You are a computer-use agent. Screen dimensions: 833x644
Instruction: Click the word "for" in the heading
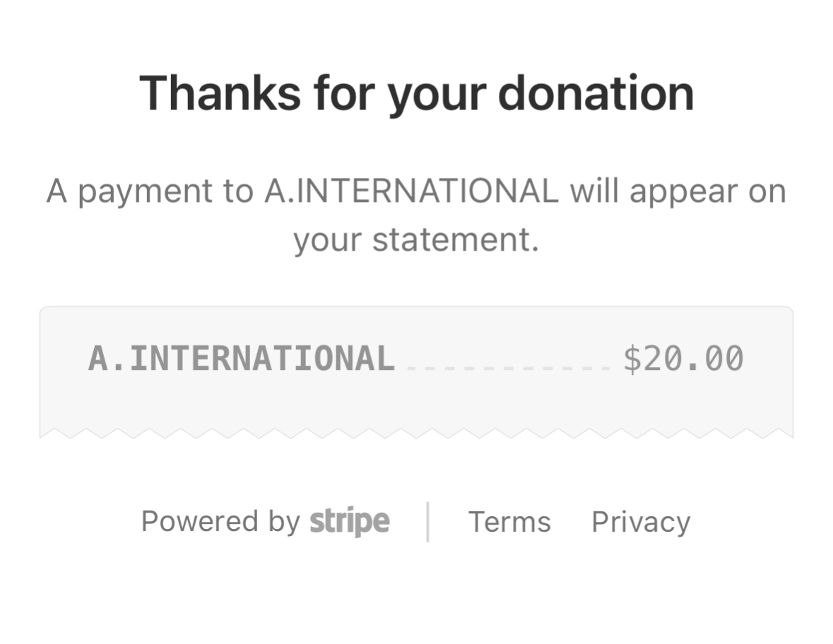(x=342, y=94)
